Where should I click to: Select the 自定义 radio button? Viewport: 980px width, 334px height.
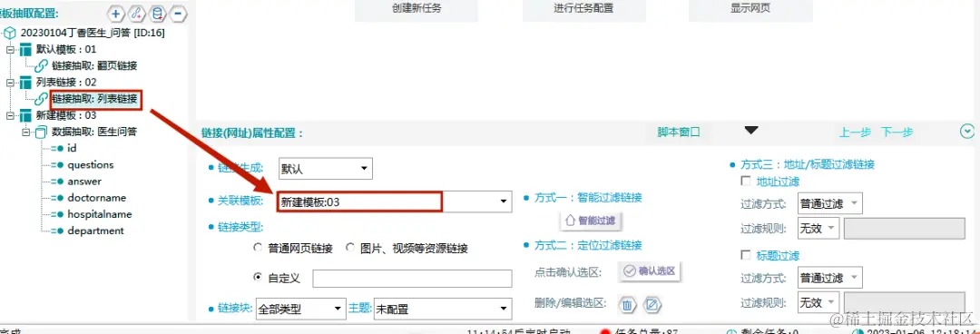coord(258,277)
